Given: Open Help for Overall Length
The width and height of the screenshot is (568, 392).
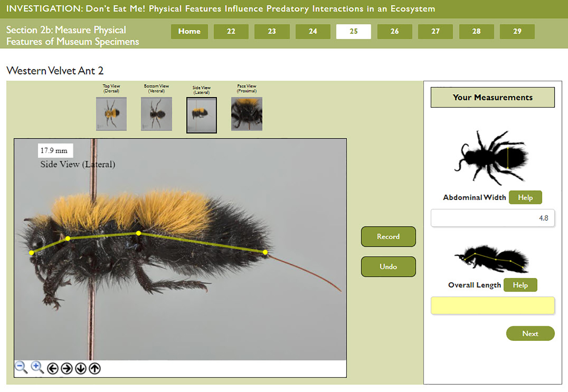Looking at the screenshot, I should pyautogui.click(x=520, y=285).
